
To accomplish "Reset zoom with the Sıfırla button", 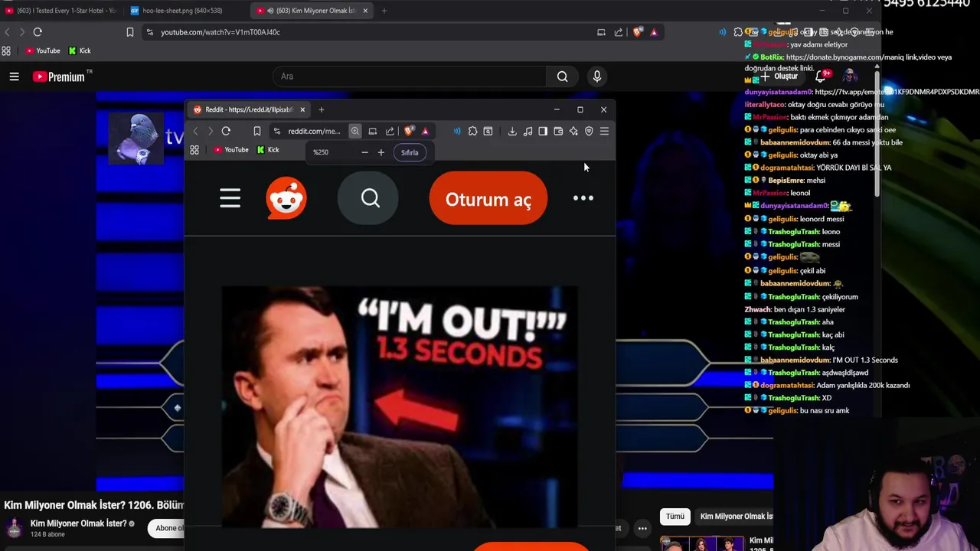I will 410,152.
